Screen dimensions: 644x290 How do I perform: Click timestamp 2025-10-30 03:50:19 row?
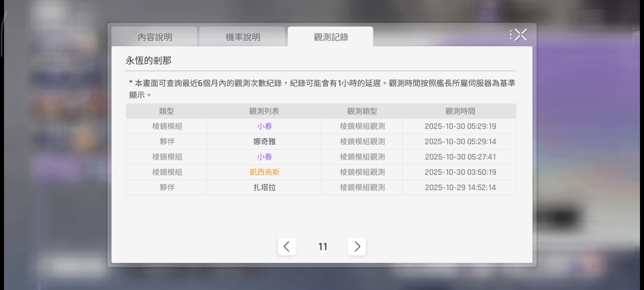pyautogui.click(x=460, y=172)
